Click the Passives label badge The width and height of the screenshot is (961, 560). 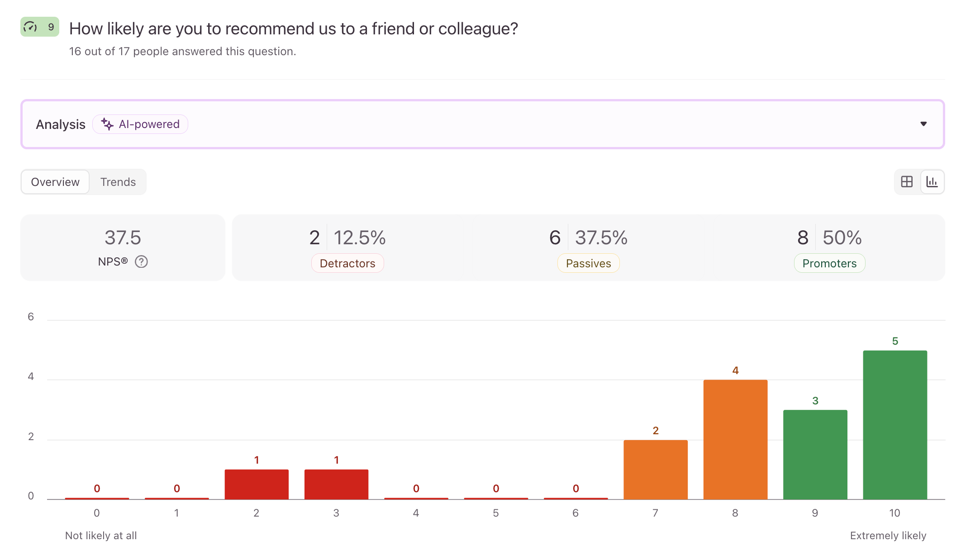588,263
